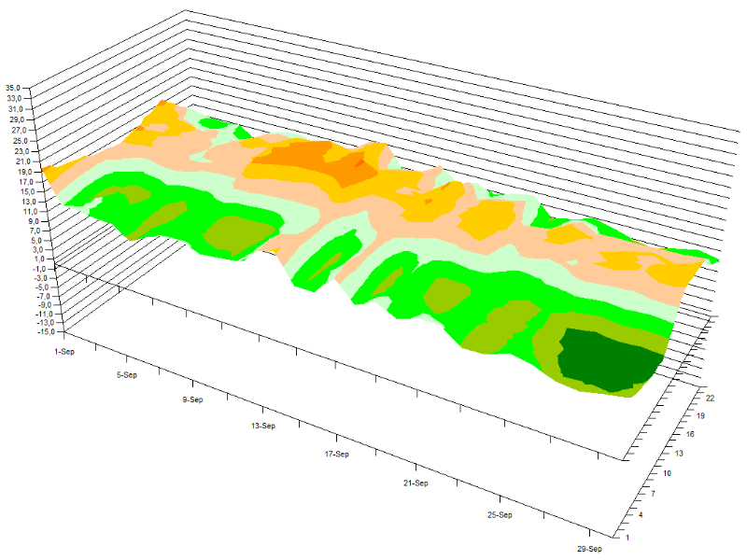Click the dark green region of the surface
This screenshot has height=560, width=747.
click(607, 359)
